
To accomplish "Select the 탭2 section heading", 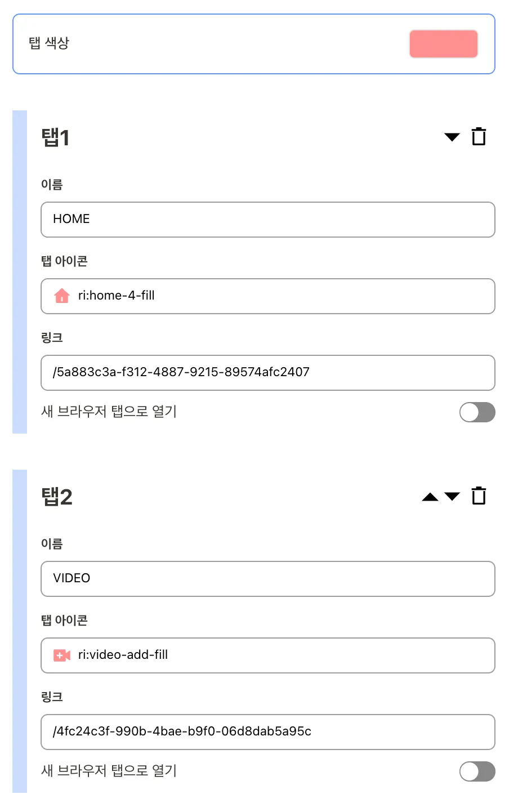I will 57,497.
